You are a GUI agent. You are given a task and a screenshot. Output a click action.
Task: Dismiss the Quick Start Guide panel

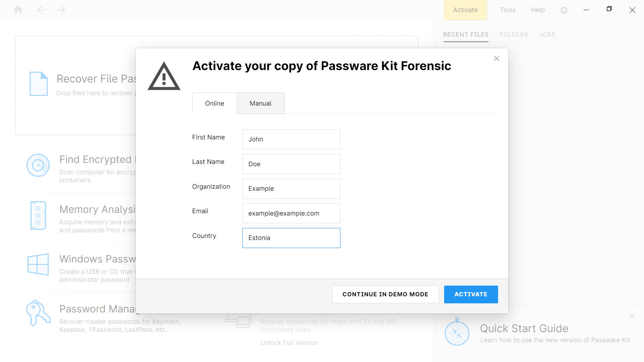pyautogui.click(x=632, y=315)
